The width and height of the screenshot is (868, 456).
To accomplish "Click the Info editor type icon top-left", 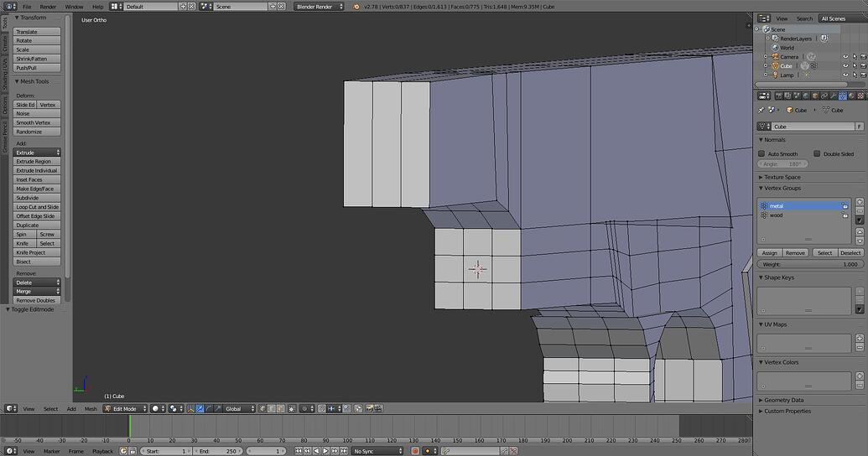I will (x=11, y=7).
